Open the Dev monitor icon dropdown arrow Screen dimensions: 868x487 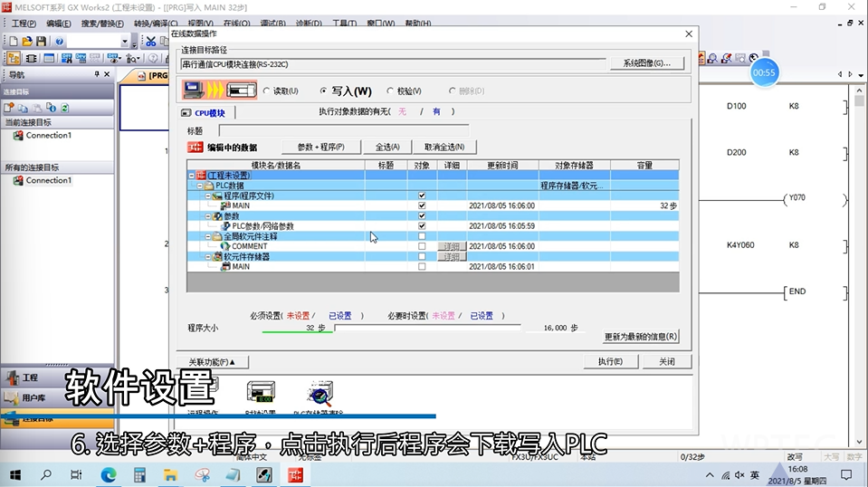(120, 58)
